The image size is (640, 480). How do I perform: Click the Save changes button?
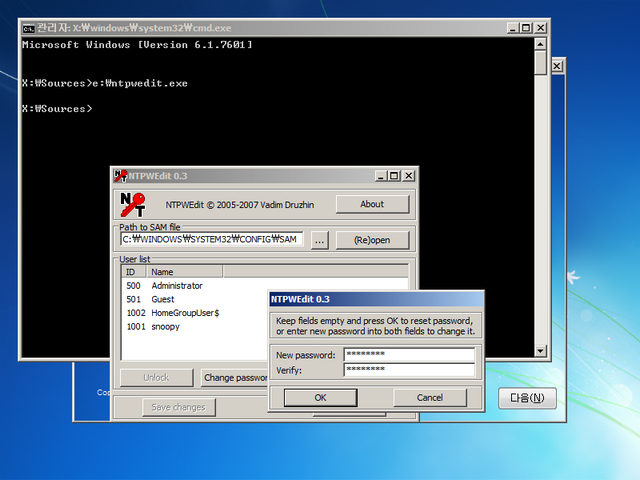tap(179, 407)
